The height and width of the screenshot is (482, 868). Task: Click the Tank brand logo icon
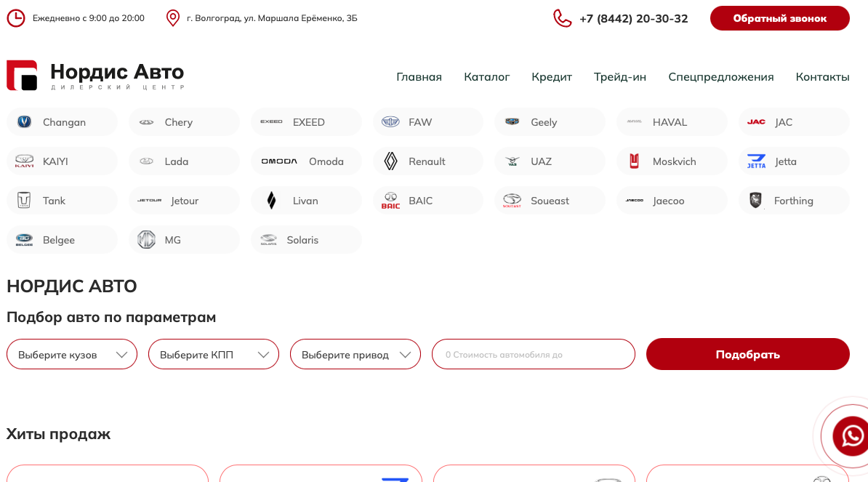(x=24, y=201)
